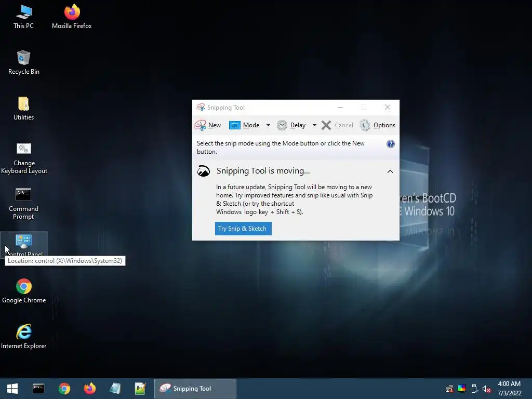Open Command Prompt from taskbar

coord(38,389)
